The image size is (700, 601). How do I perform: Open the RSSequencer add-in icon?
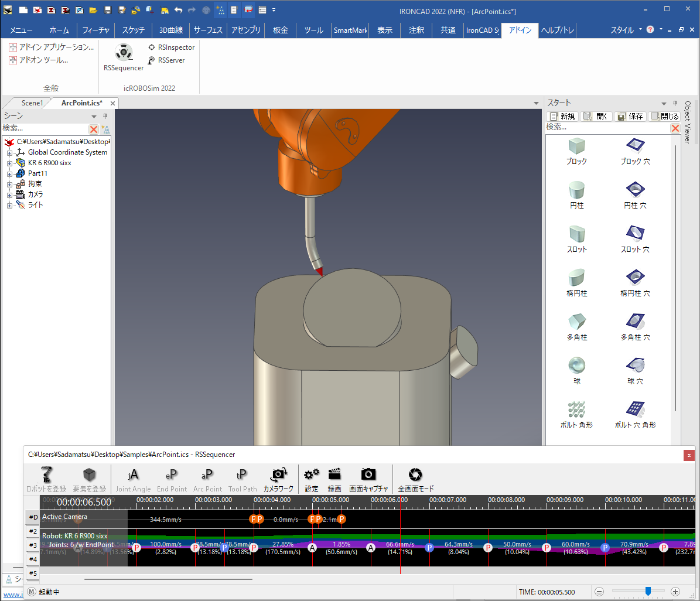(123, 53)
